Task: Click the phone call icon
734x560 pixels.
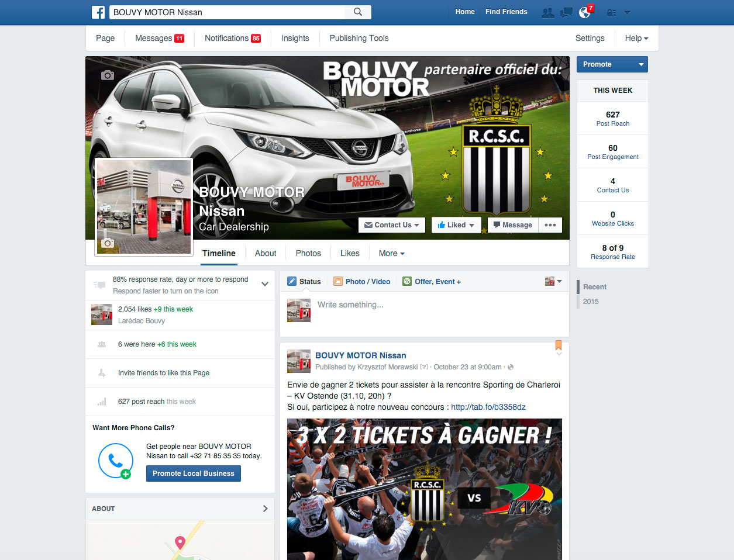Action: click(x=115, y=461)
